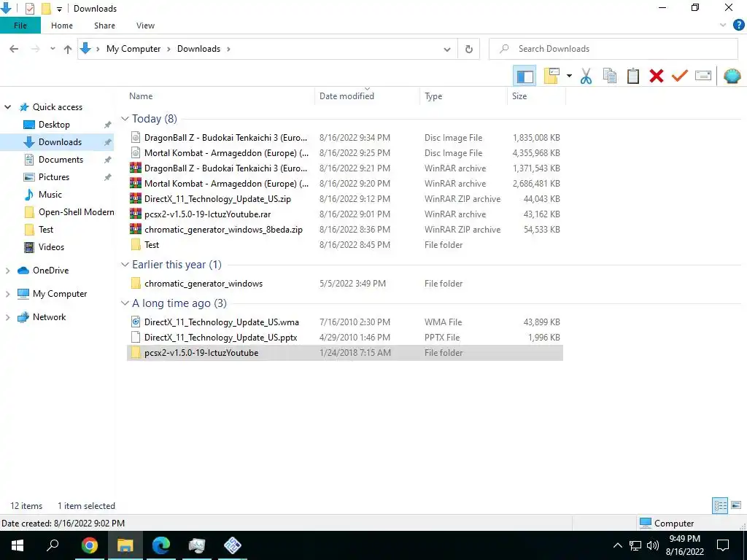Viewport: 747px width, 560px height.
Task: Collapse Quick access in navigation tree
Action: pyautogui.click(x=7, y=107)
